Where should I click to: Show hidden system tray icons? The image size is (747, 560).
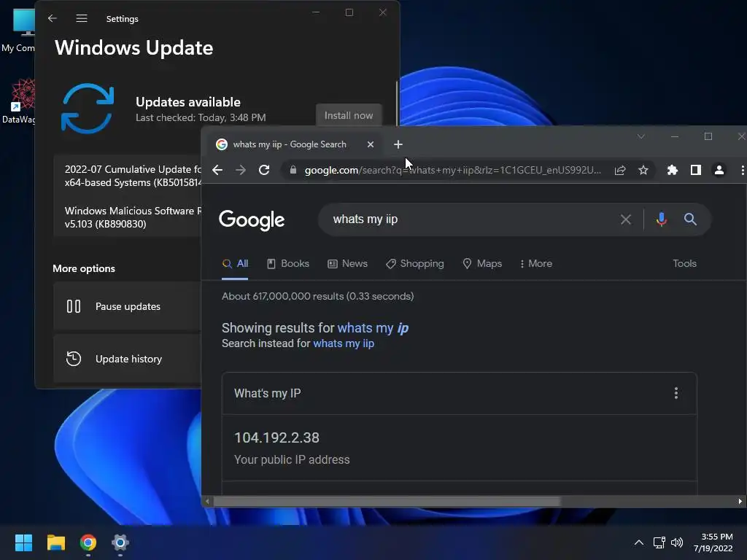coord(639,542)
